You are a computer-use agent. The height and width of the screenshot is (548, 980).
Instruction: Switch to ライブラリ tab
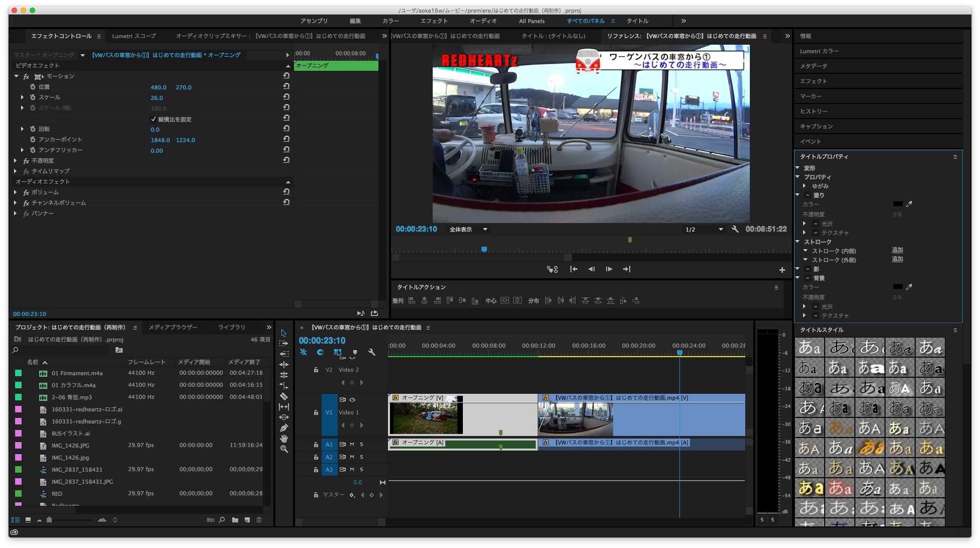tap(232, 327)
